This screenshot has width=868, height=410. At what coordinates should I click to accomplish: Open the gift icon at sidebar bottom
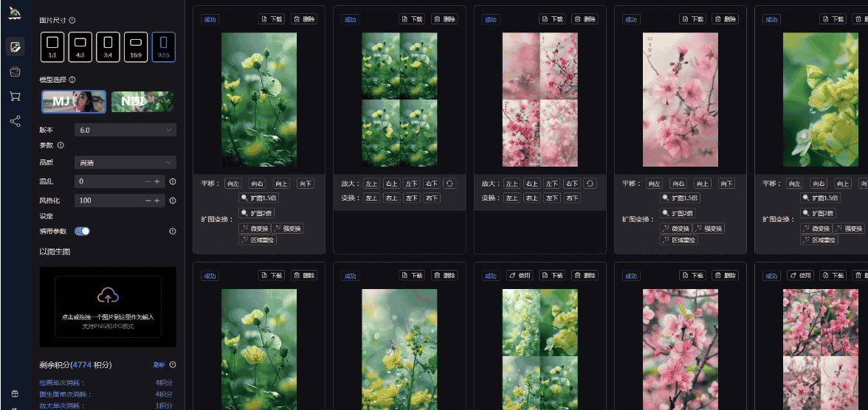point(15,394)
